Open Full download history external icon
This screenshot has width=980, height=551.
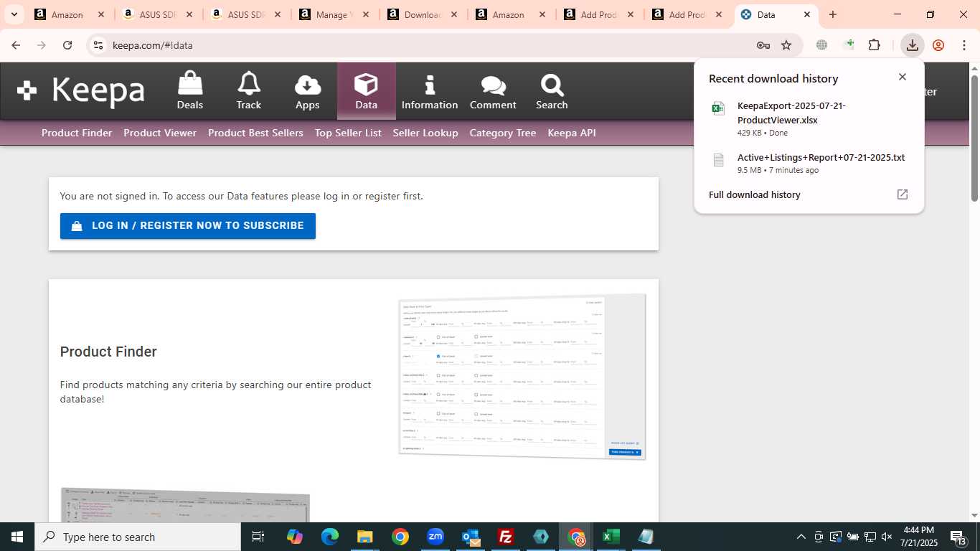903,194
